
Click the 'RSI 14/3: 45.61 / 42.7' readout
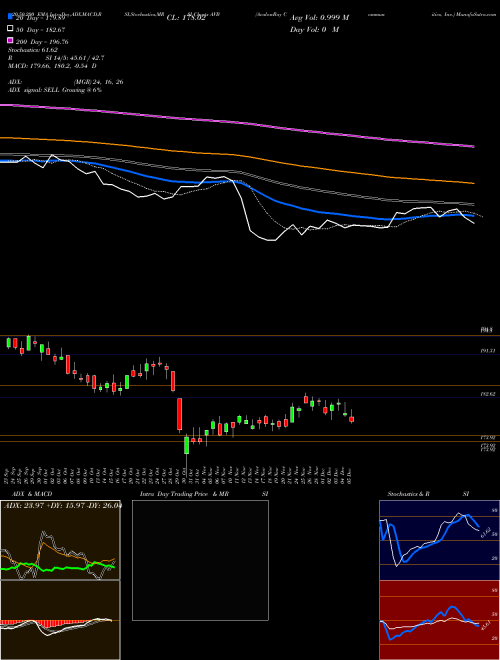pyautogui.click(x=56, y=58)
